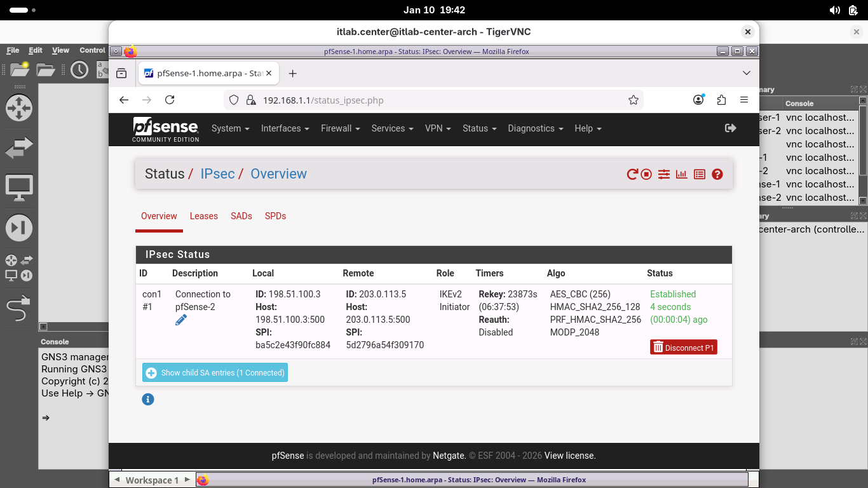The height and width of the screenshot is (488, 868).
Task: Click the stop IPsec service icon
Action: pyautogui.click(x=646, y=174)
